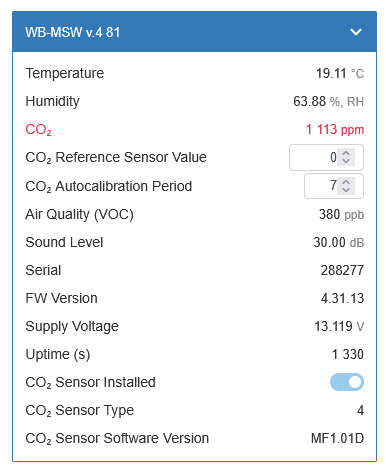Screen dimensions: 386x475
Task: Click the Serial number 288277
Action: [342, 270]
